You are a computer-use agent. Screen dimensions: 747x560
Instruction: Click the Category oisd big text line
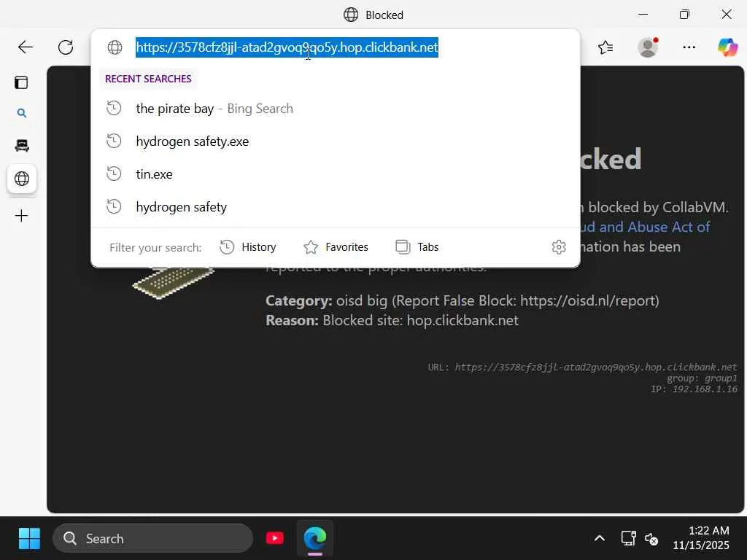pyautogui.click(x=462, y=301)
